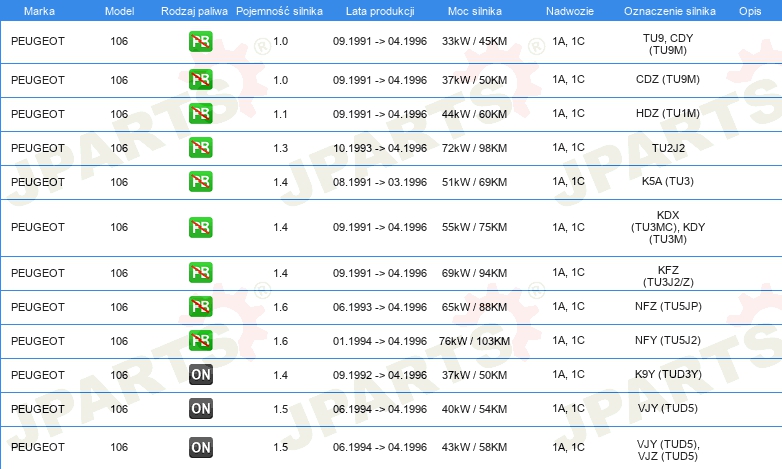Click the production dates 08.1991 -> 03.1996

[x=380, y=182]
